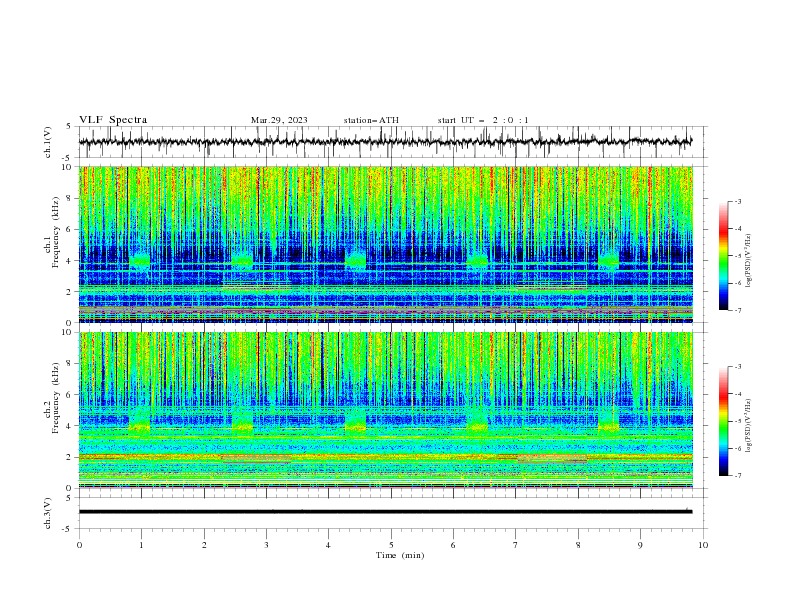Click the time axis tick label '7'
The image size is (792, 612).
pos(516,545)
